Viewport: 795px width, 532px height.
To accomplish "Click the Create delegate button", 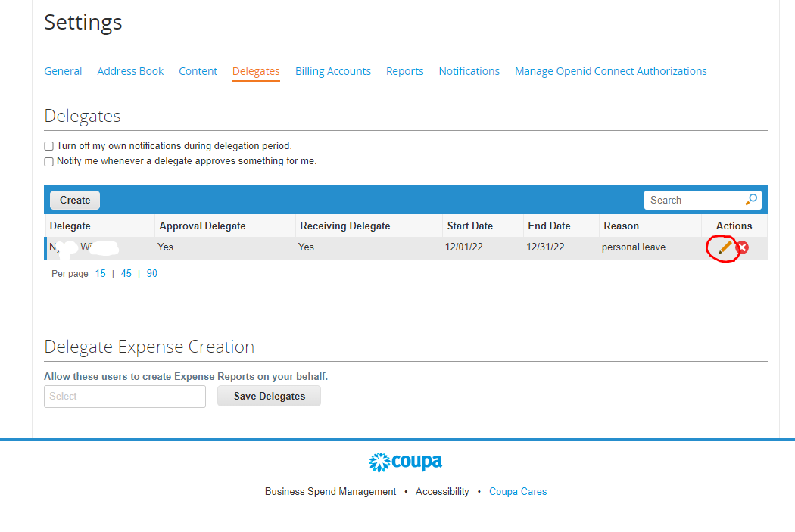I will 75,201.
